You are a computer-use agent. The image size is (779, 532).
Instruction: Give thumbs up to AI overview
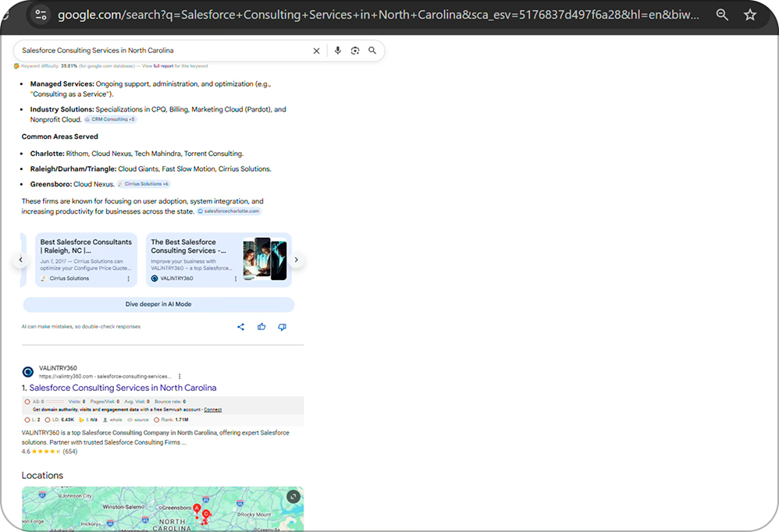261,327
